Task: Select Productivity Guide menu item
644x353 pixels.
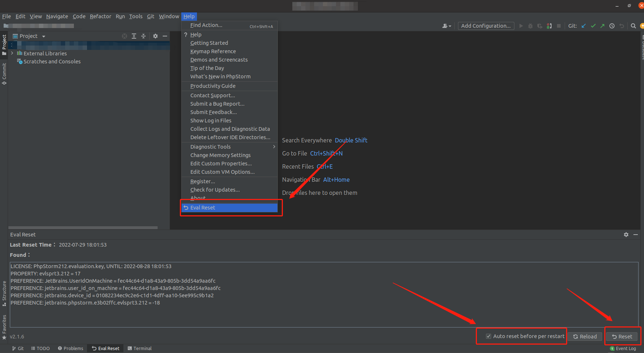Action: pos(229,86)
